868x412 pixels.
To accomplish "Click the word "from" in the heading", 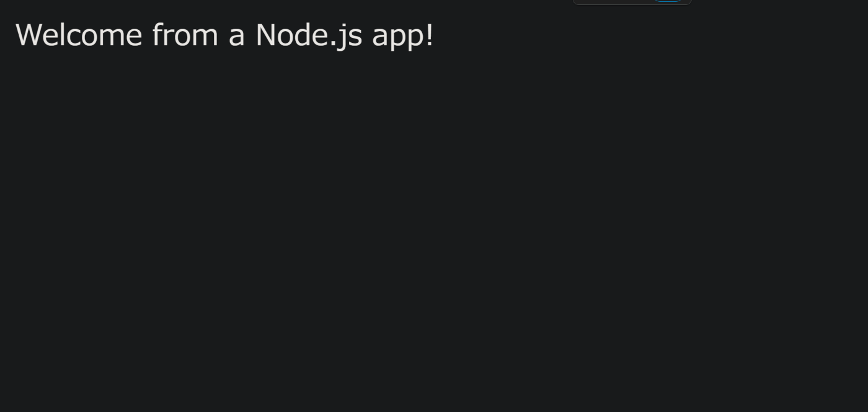I will [186, 35].
